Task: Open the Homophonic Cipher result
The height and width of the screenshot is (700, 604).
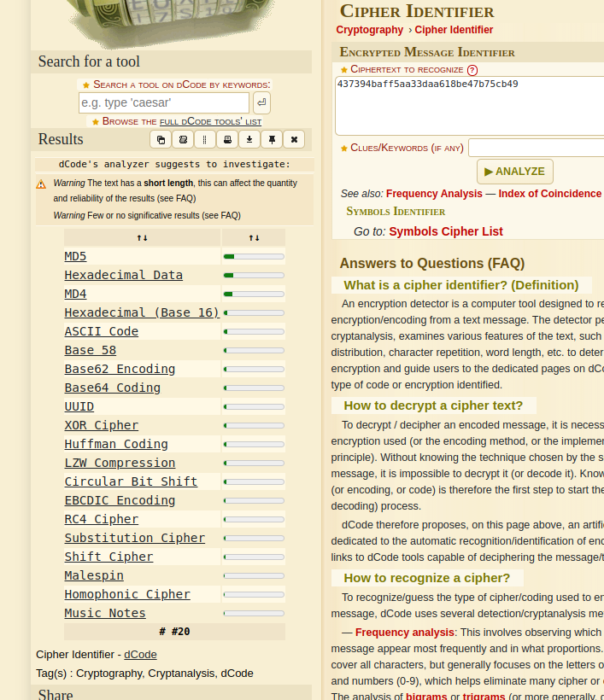Action: (127, 594)
